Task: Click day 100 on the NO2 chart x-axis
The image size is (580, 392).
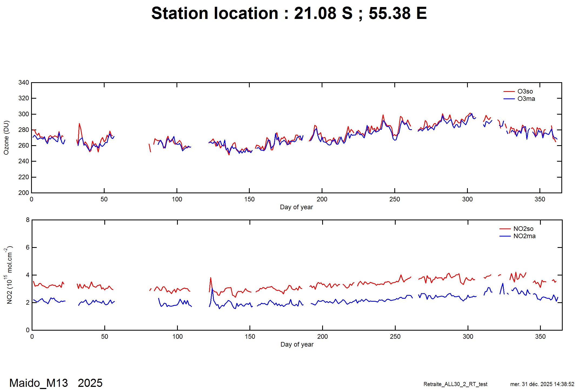Action: [177, 337]
